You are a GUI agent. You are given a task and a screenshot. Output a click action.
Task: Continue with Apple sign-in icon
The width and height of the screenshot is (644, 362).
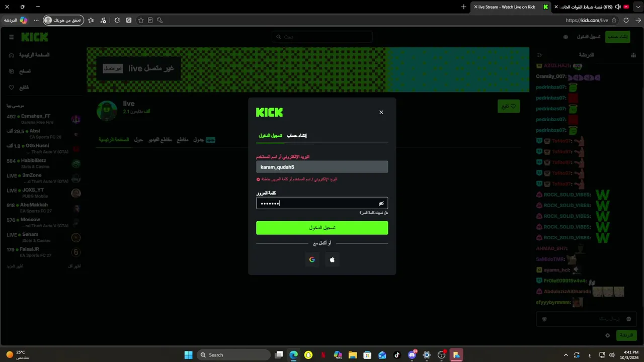pyautogui.click(x=332, y=259)
